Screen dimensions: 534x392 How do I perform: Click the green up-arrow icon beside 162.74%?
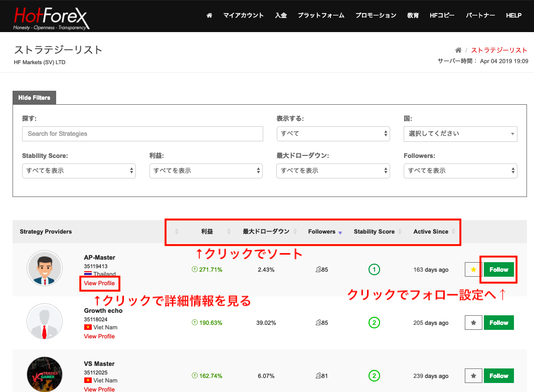click(x=195, y=375)
